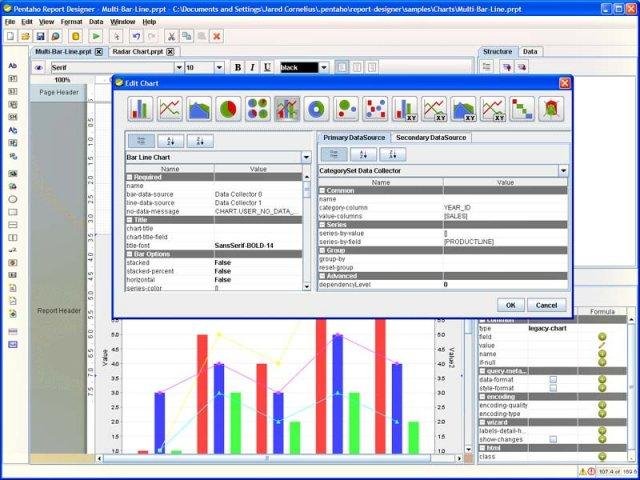Select the ellipse shape palette tool

coord(13,199)
